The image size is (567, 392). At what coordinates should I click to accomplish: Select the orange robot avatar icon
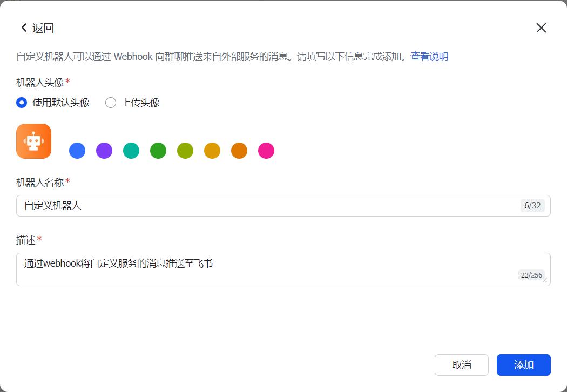click(33, 140)
